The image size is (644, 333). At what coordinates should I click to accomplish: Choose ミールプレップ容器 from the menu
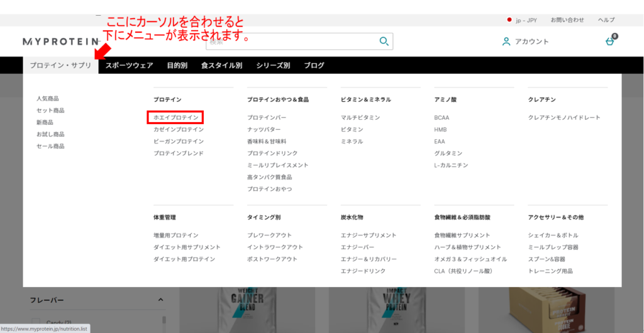click(x=553, y=247)
